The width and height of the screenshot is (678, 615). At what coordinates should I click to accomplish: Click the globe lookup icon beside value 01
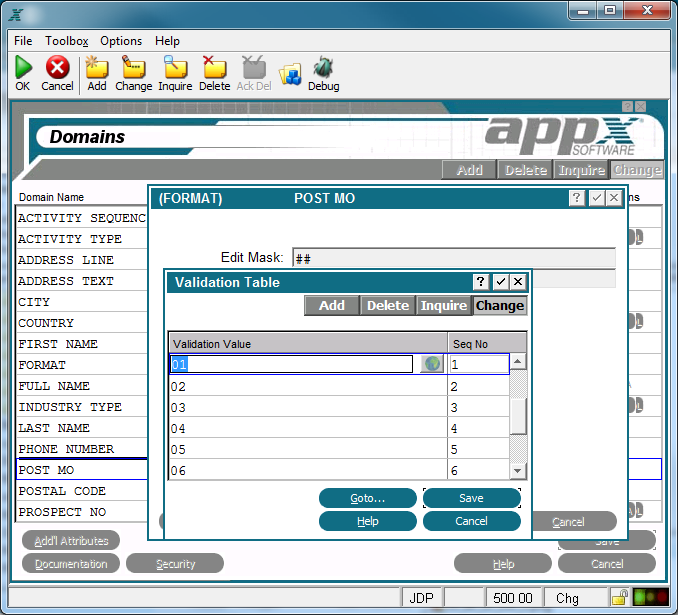point(432,364)
